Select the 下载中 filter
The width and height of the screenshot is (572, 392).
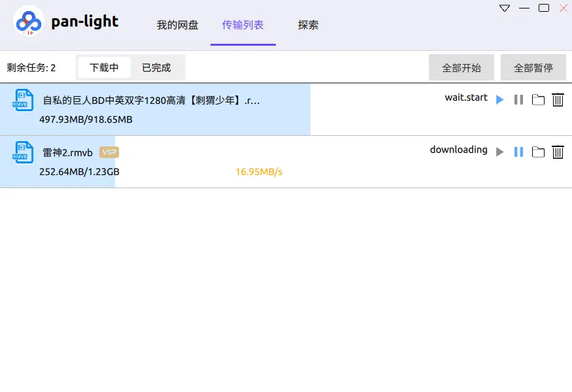tap(105, 67)
